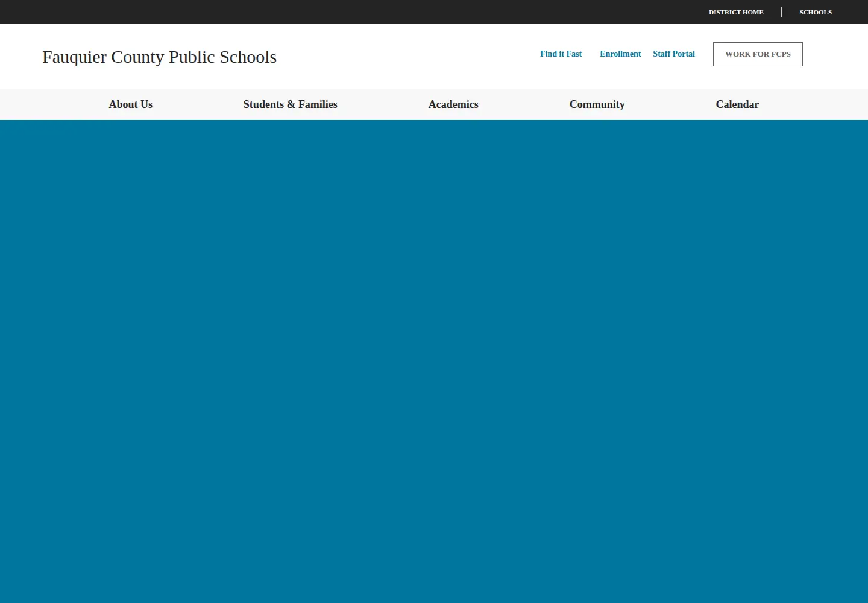Open the Staff Portal link
This screenshot has height=603, width=868.
tap(674, 54)
